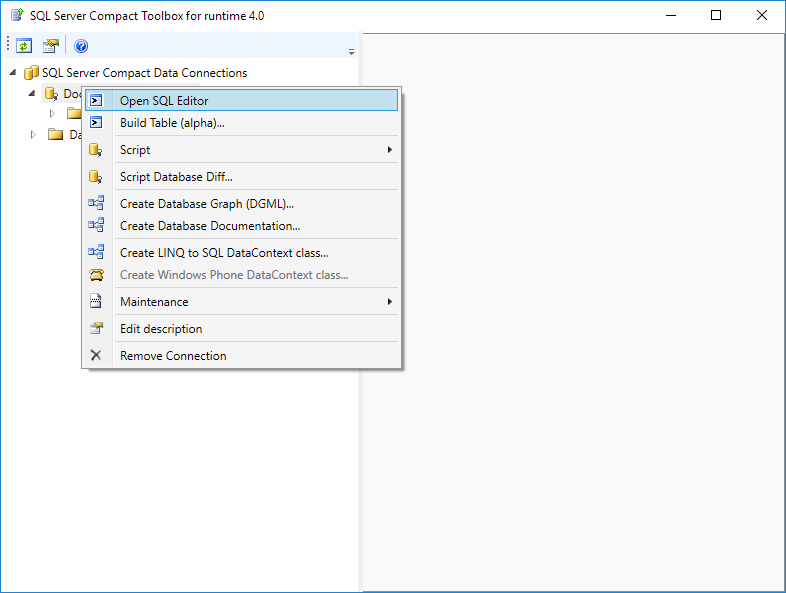Click the X icon beside Remove Connection
786x593 pixels.
pyautogui.click(x=96, y=355)
